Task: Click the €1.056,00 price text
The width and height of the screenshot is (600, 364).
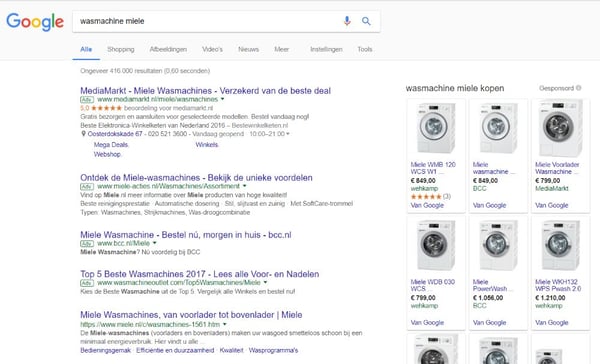Action: (488, 298)
